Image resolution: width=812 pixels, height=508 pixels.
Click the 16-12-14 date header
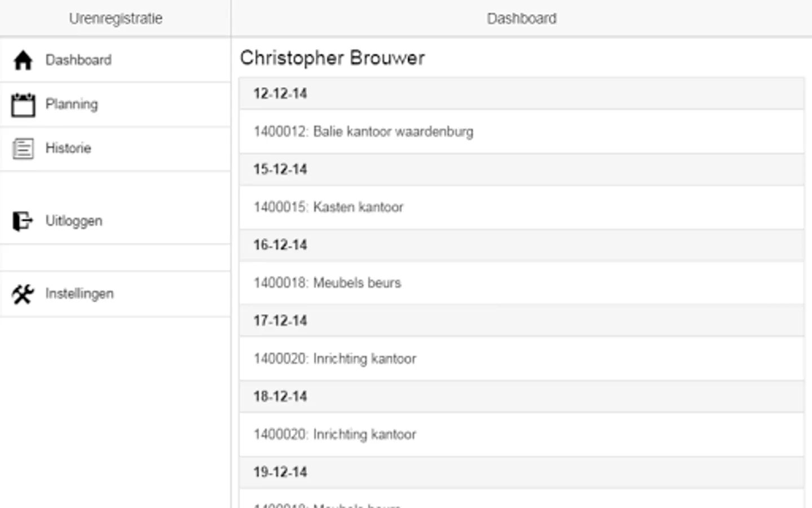click(280, 245)
